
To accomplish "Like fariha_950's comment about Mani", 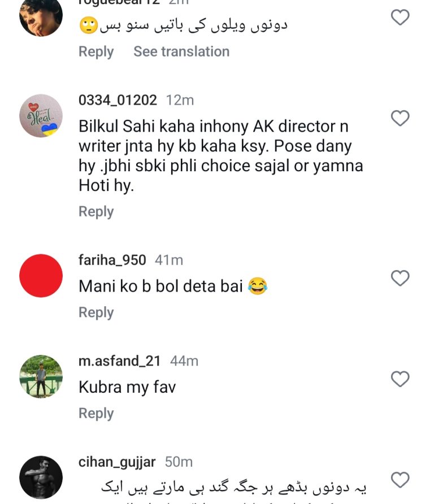I will click(400, 277).
